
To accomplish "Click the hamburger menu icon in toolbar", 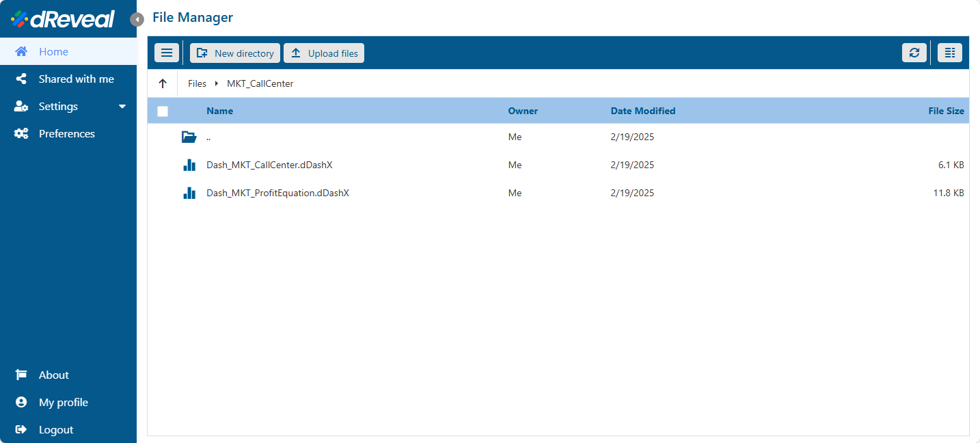I will click(167, 53).
